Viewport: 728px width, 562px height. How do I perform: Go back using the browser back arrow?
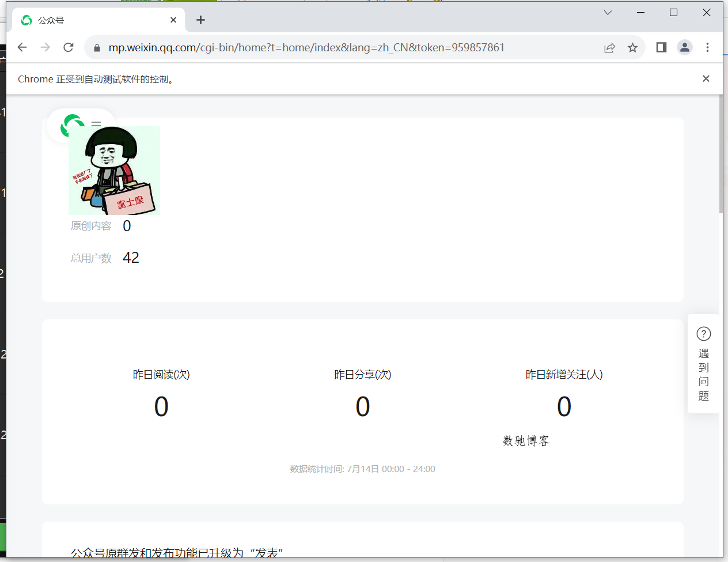(x=22, y=47)
